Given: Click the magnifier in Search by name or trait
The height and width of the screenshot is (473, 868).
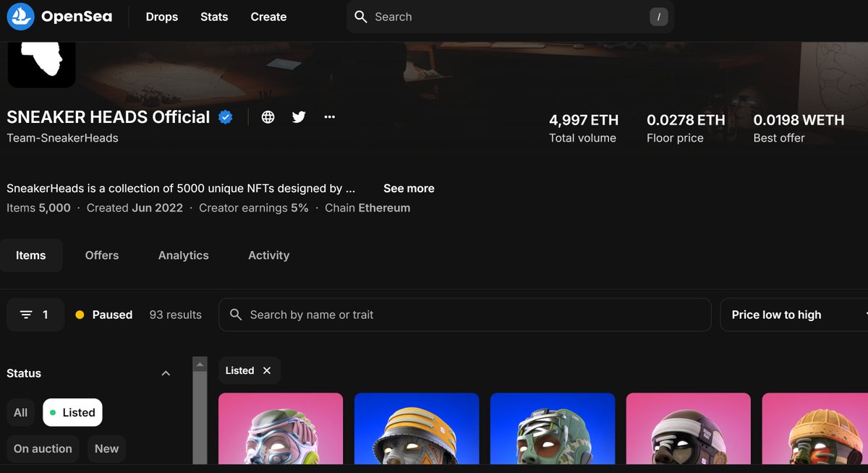Looking at the screenshot, I should click(236, 315).
